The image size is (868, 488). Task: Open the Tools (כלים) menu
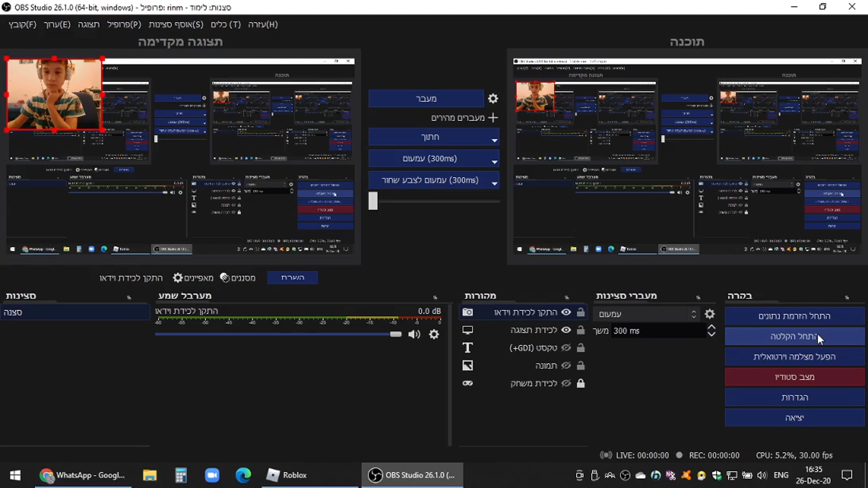point(226,24)
